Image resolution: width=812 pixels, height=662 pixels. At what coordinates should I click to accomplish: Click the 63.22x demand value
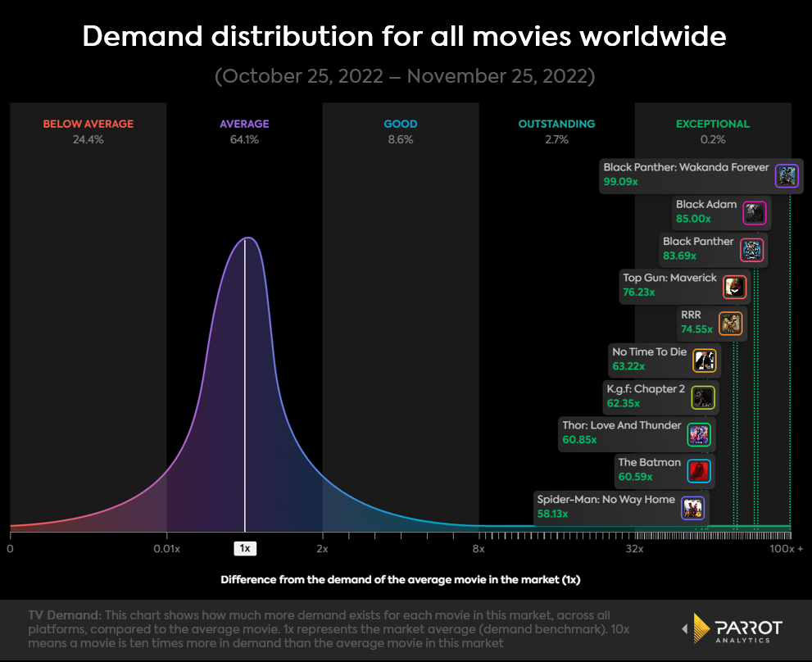[x=628, y=366]
